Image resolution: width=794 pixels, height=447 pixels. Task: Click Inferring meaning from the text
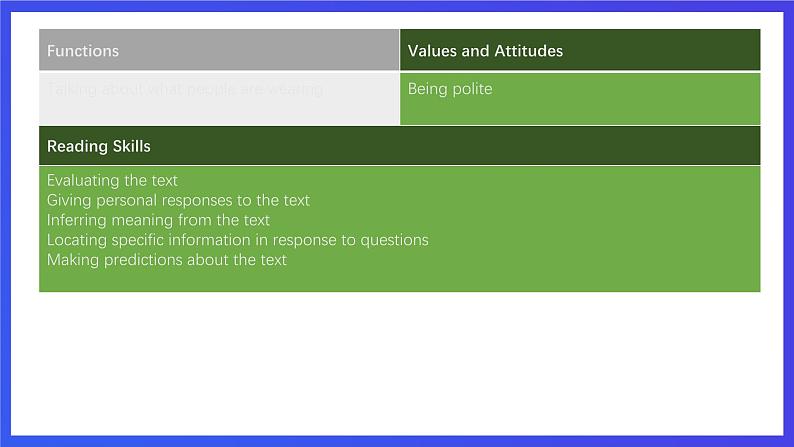[x=158, y=220]
